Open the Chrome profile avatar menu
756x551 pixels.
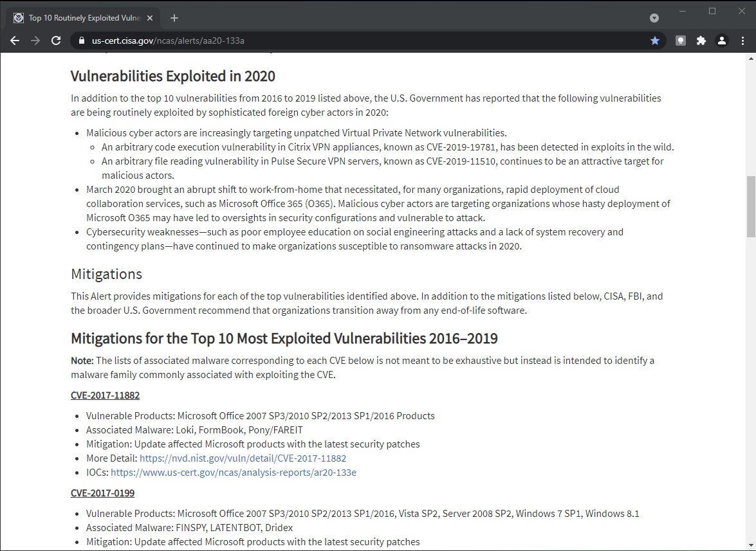722,41
